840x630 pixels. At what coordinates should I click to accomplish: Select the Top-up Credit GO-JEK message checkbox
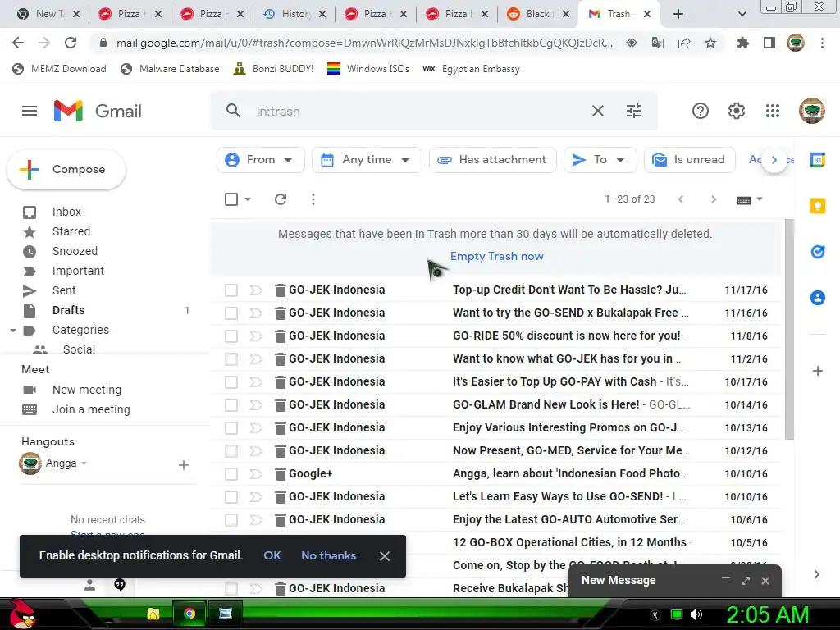click(231, 290)
